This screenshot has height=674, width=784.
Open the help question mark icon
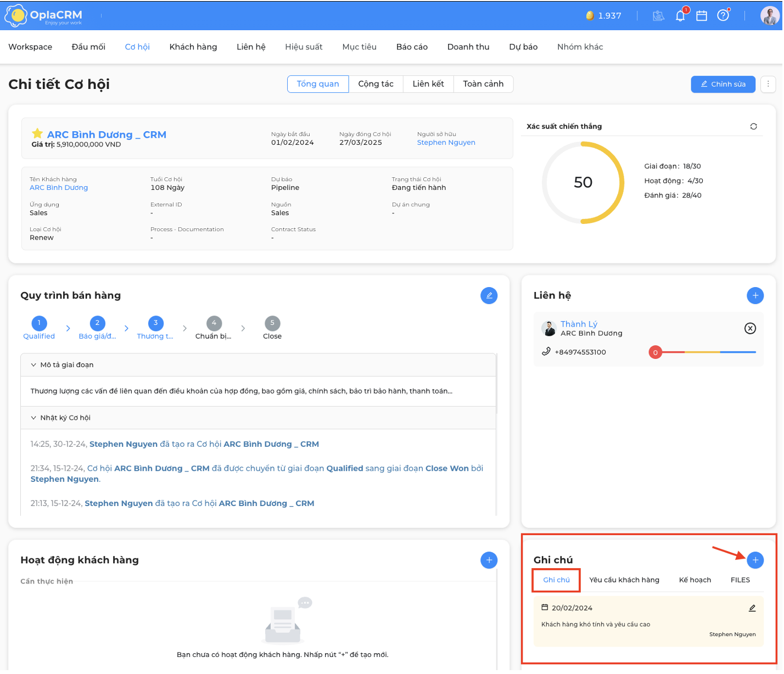[x=723, y=16]
